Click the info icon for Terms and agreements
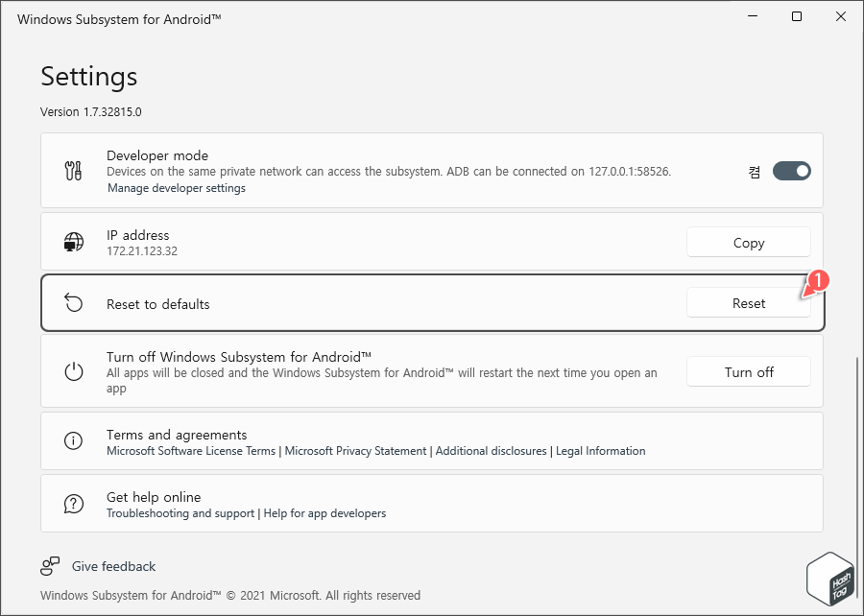Screen dimensions: 864x616 coord(74,441)
